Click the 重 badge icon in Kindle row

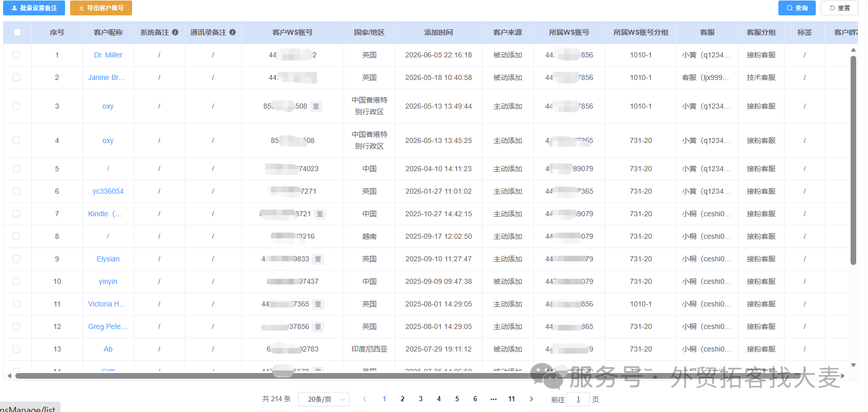[x=320, y=214]
